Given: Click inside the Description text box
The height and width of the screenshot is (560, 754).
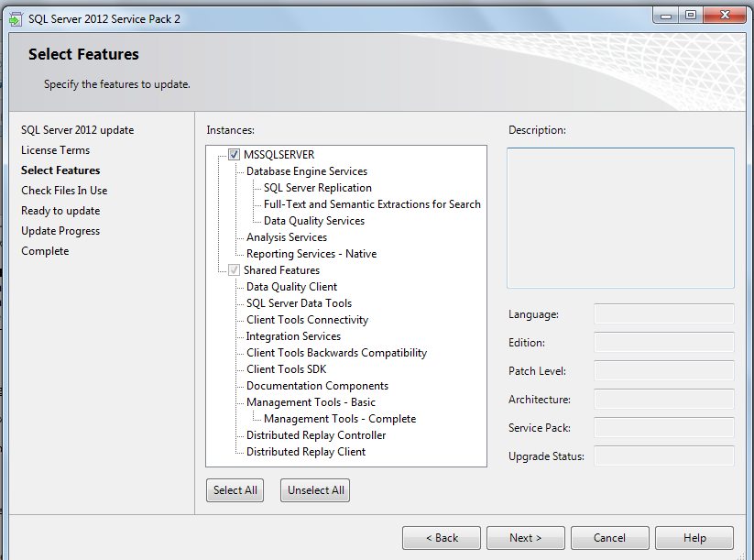Looking at the screenshot, I should 620,218.
